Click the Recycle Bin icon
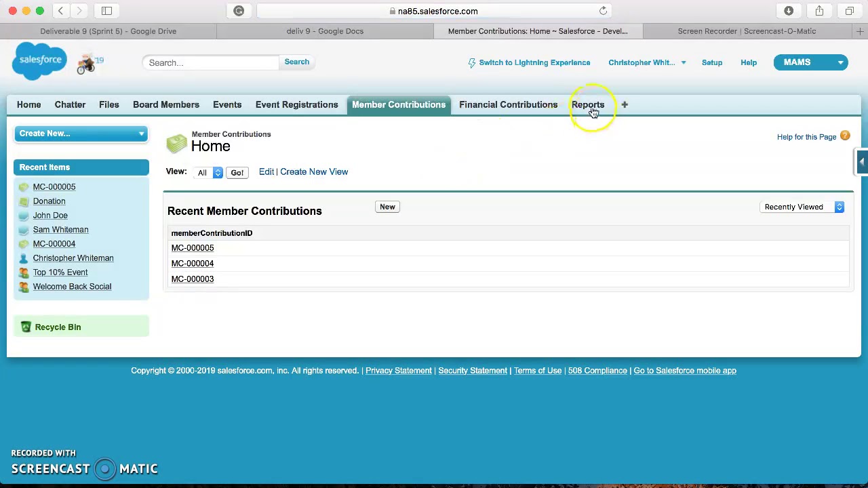This screenshot has height=488, width=868. click(26, 327)
